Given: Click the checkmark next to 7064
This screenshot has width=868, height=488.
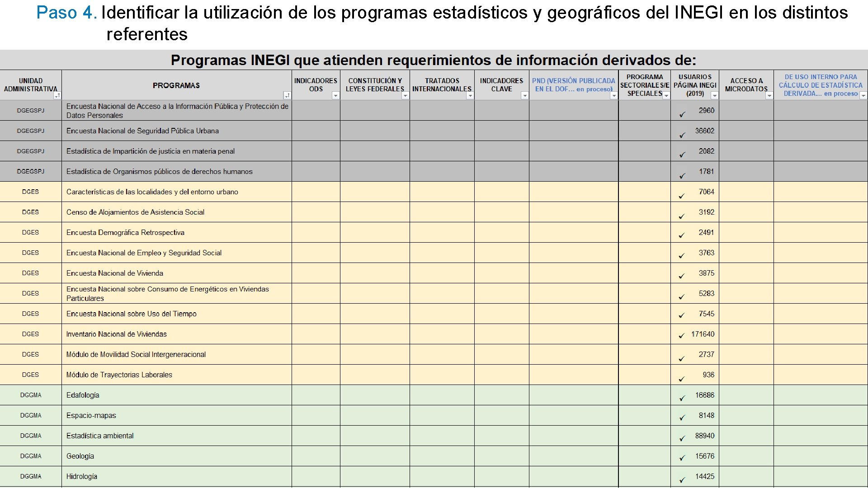Looking at the screenshot, I should [682, 196].
